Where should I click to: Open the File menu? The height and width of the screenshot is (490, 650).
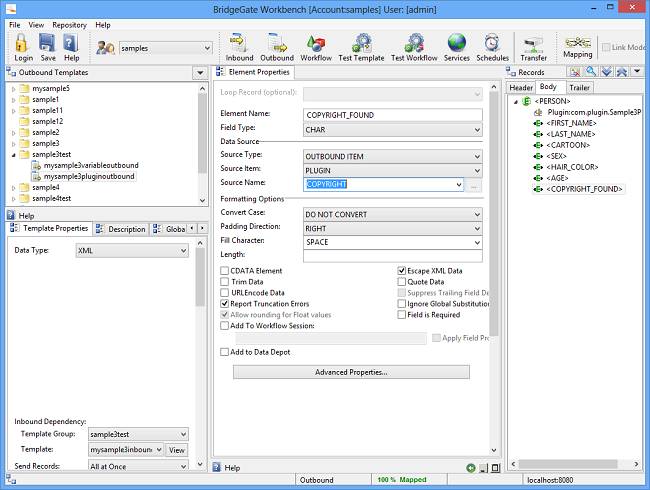pos(15,25)
